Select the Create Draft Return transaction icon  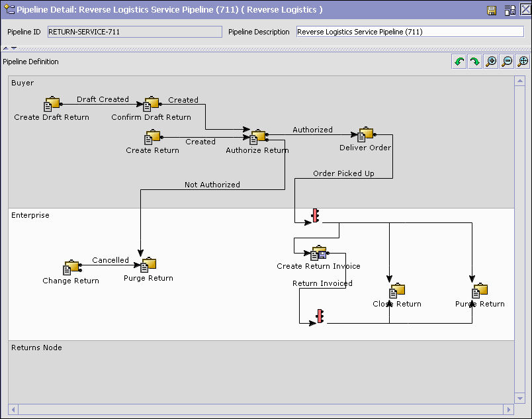[x=52, y=104]
